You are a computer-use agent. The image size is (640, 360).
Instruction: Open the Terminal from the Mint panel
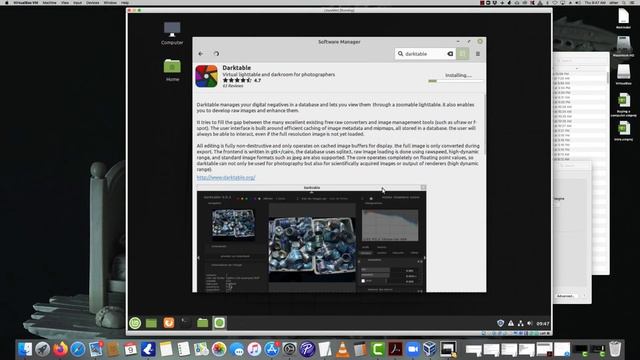point(185,323)
